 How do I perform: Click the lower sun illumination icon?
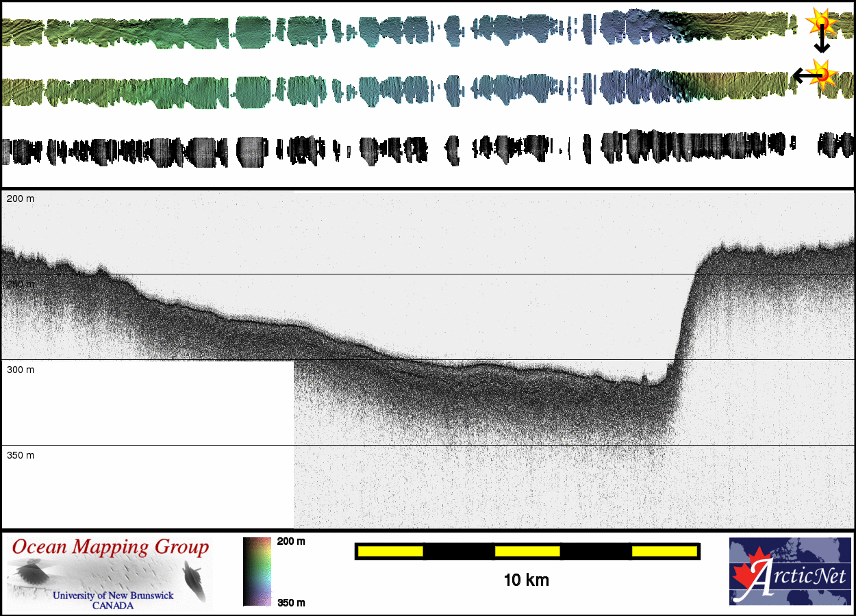tap(823, 73)
